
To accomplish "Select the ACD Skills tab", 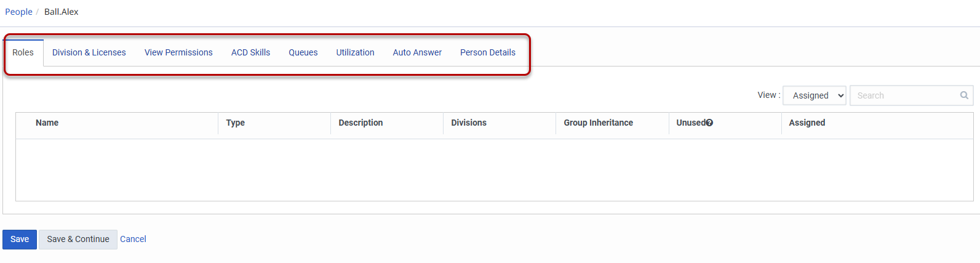I will [250, 52].
